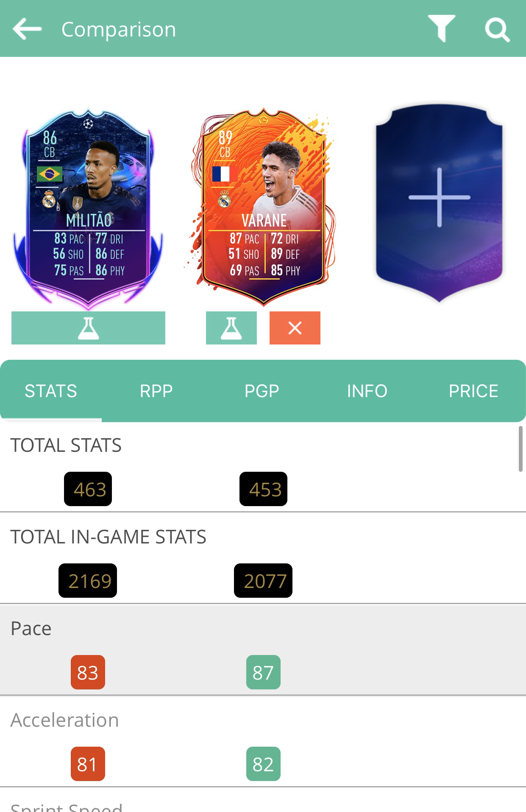Open search with the magnifier icon
This screenshot has height=812, width=526.
click(497, 29)
